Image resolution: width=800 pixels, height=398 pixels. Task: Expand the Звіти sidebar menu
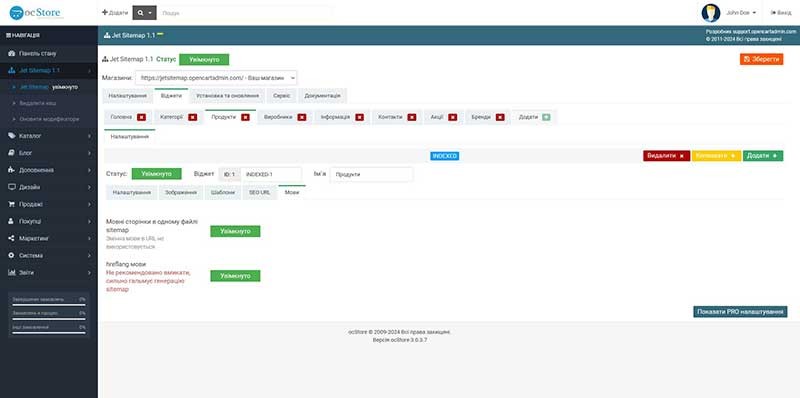point(48,272)
